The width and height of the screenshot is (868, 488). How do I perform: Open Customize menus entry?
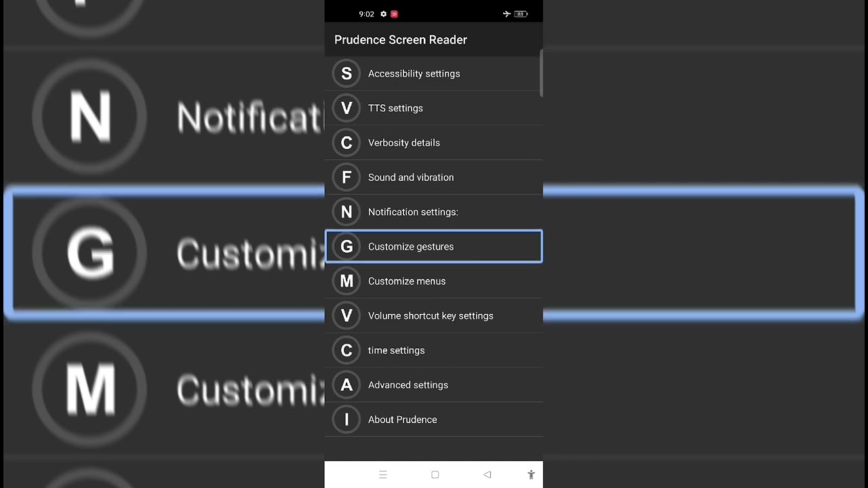click(x=433, y=281)
